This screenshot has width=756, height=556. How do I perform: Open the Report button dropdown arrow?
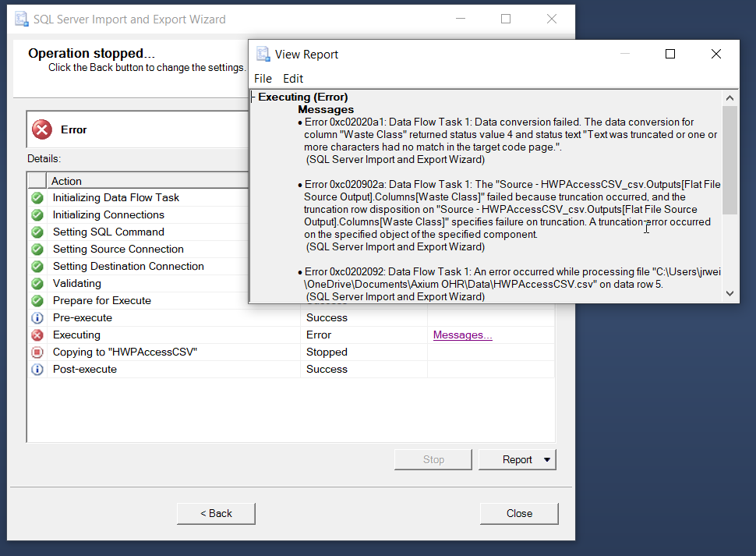click(547, 459)
